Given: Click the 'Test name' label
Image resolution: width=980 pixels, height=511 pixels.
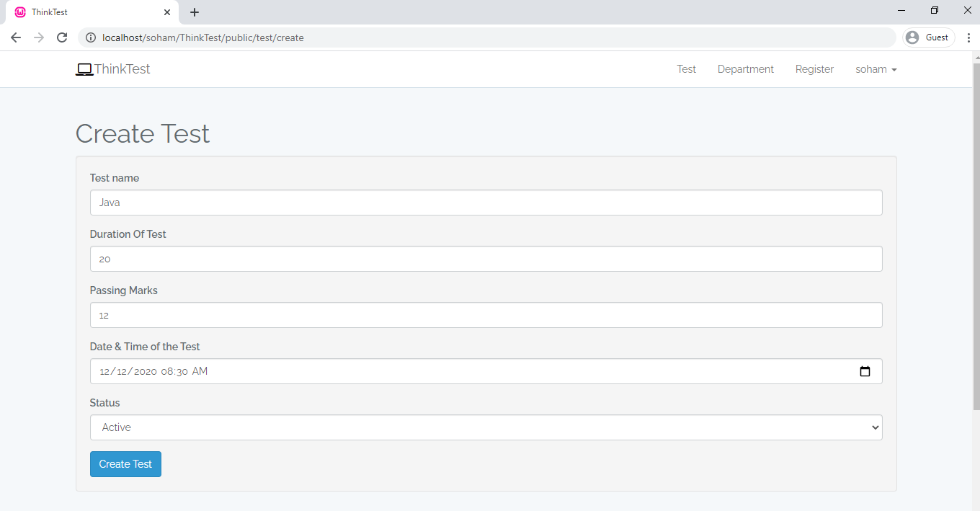Looking at the screenshot, I should 115,178.
